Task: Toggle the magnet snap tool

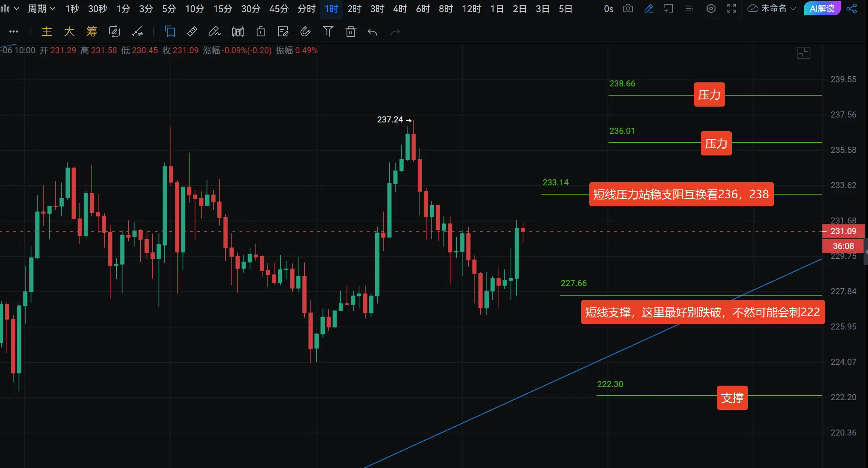Action: click(x=306, y=31)
